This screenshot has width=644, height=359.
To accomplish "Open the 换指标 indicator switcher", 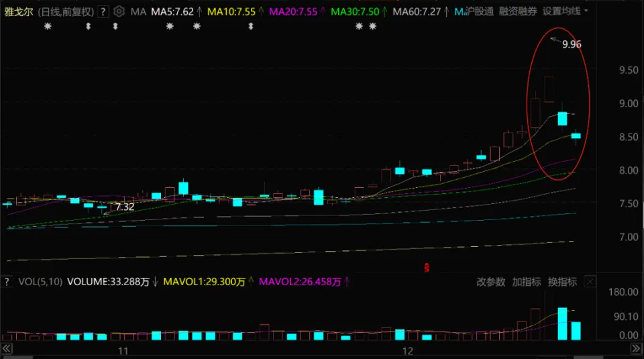I will pos(562,282).
